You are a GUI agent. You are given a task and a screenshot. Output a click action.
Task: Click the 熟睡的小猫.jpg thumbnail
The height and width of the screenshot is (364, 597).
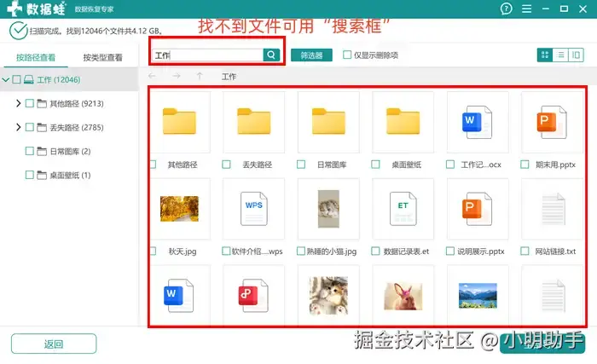[328, 209]
